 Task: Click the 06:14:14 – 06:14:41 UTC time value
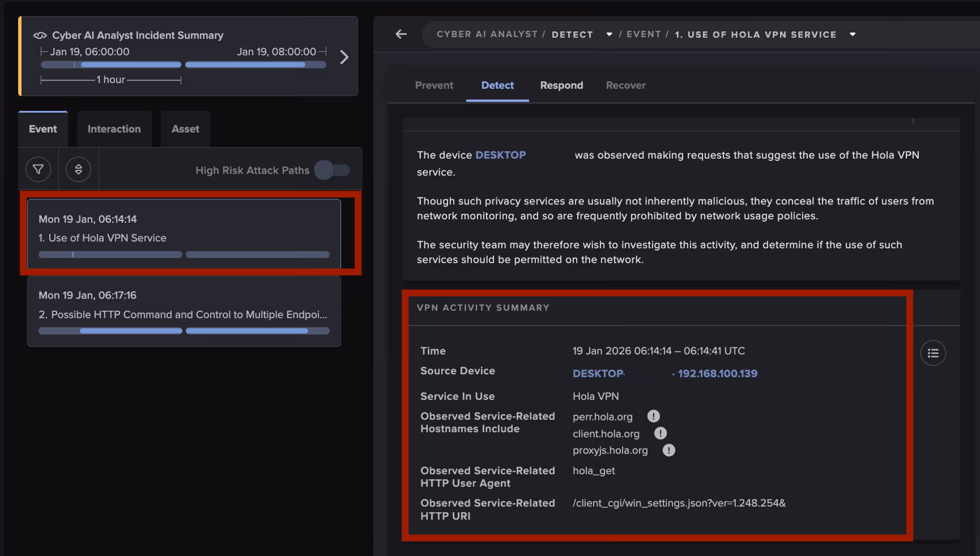click(658, 351)
